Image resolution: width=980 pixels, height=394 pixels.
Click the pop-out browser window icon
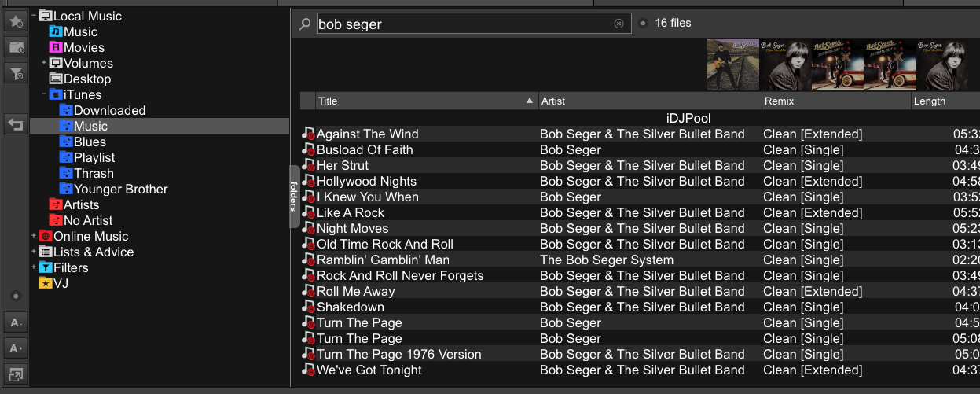16,374
